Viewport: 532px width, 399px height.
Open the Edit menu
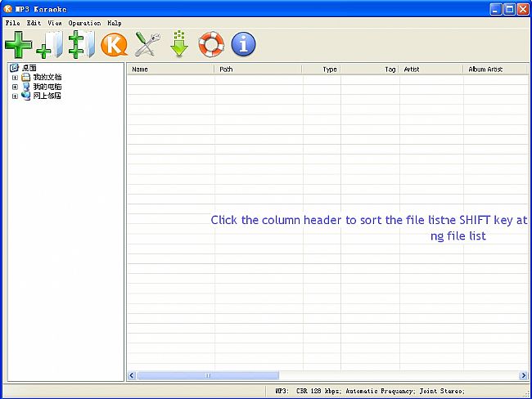coord(34,23)
